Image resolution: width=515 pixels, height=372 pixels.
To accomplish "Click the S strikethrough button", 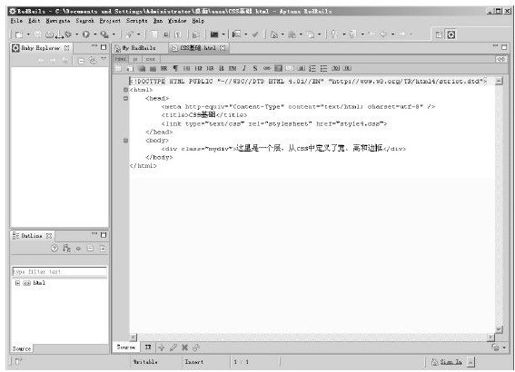I will coord(255,68).
